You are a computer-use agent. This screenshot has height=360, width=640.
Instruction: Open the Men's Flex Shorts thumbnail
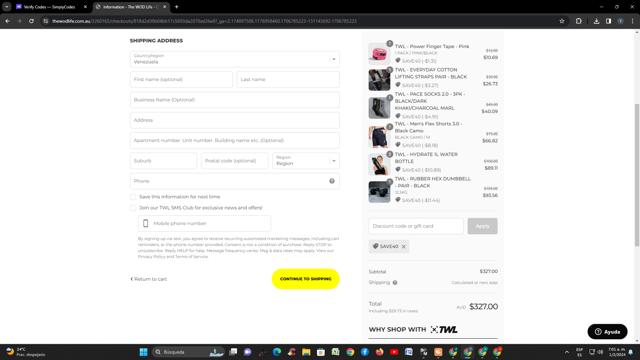(379, 137)
